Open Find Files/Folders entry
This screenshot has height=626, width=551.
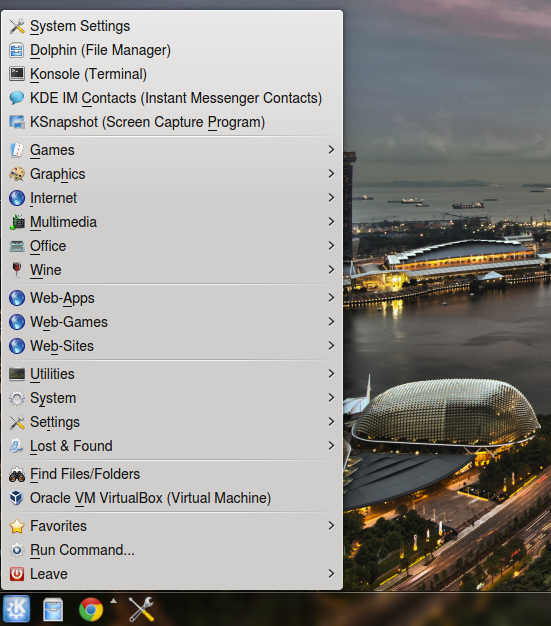(172, 474)
